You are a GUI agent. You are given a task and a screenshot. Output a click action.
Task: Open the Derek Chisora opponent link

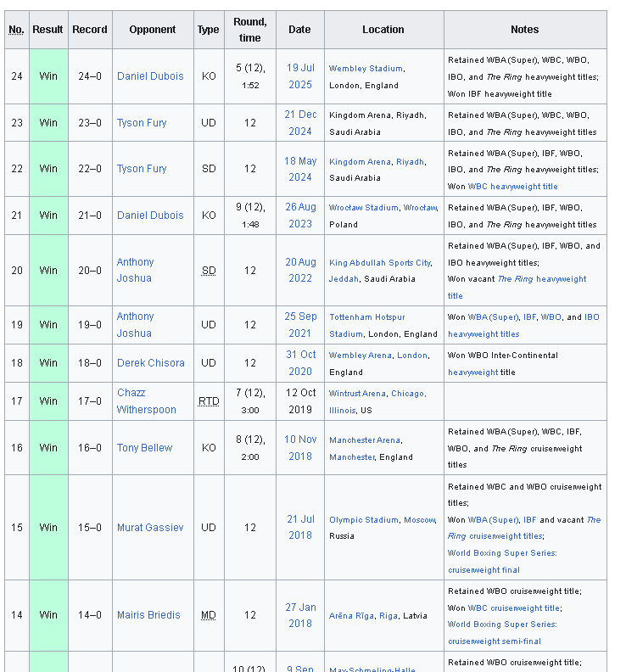[x=150, y=363]
